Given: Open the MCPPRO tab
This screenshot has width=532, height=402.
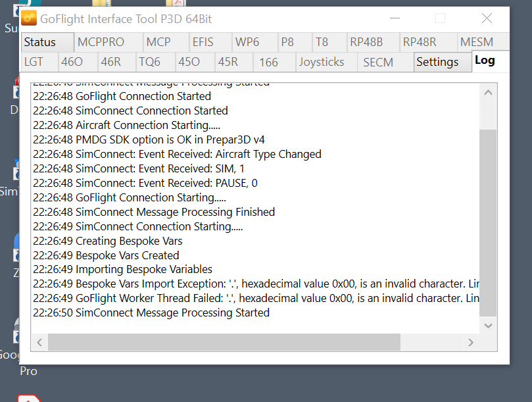Looking at the screenshot, I should tap(101, 42).
